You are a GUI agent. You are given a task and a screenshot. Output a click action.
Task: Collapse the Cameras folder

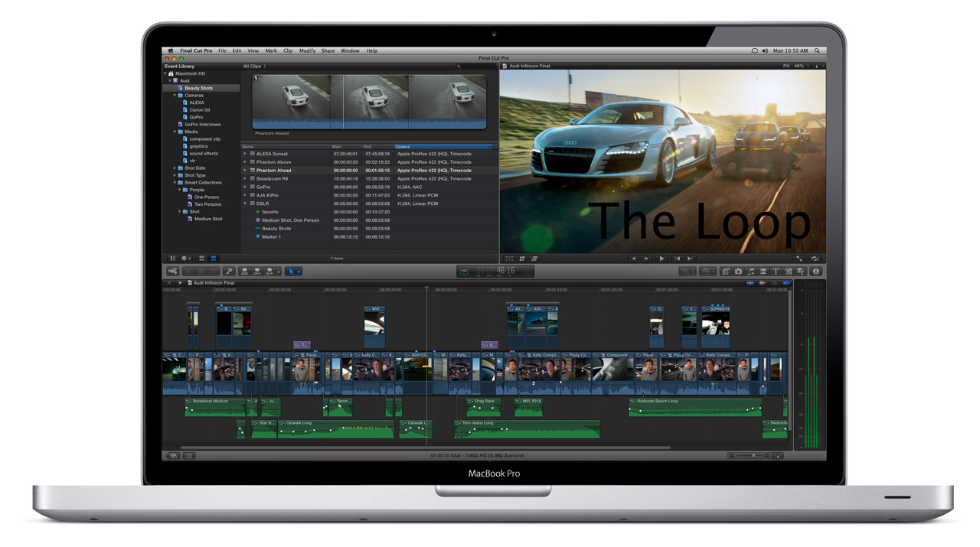[x=175, y=96]
